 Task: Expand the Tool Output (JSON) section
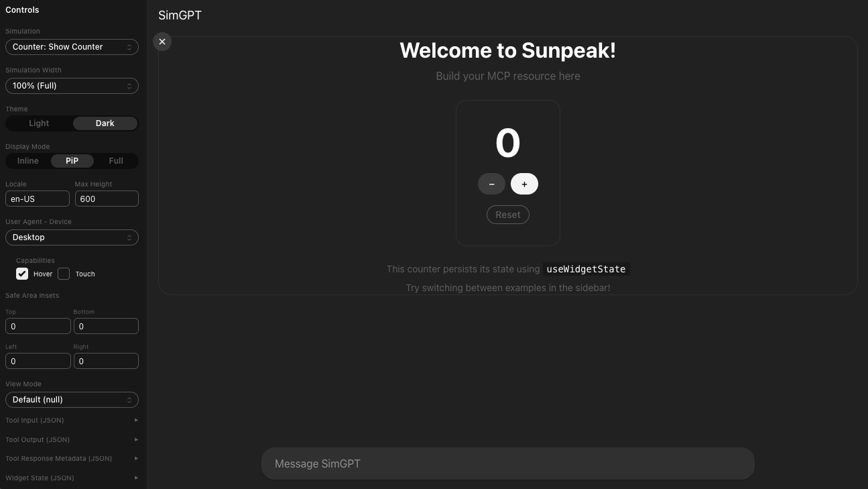pos(72,440)
